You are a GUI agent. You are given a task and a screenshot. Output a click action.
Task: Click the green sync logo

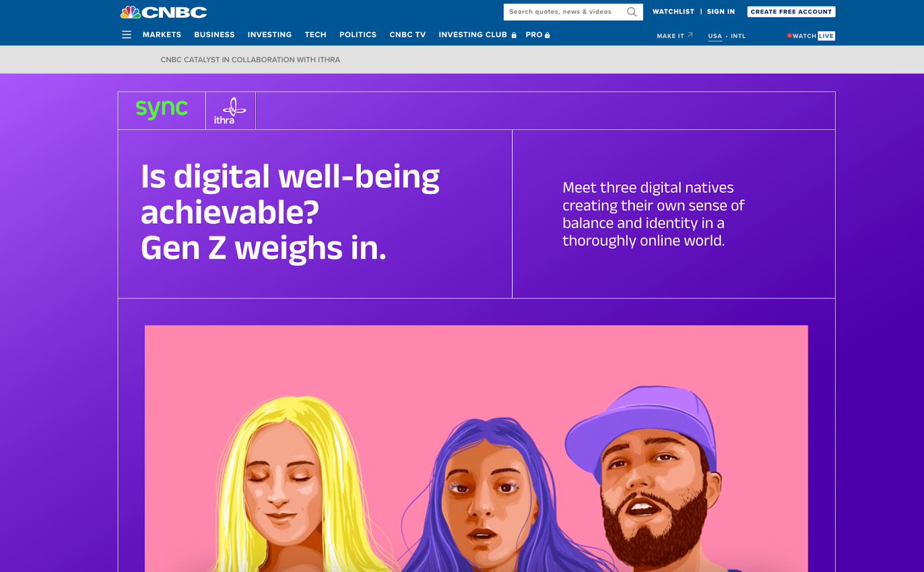tap(162, 109)
